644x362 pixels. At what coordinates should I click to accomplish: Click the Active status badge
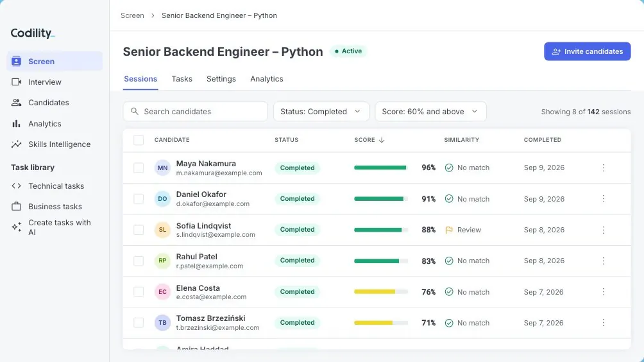coord(348,51)
